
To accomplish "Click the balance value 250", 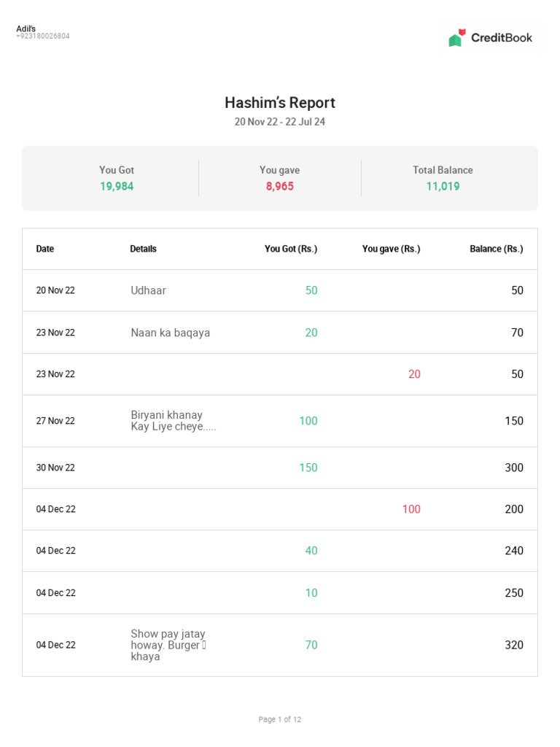I will pyautogui.click(x=514, y=592).
